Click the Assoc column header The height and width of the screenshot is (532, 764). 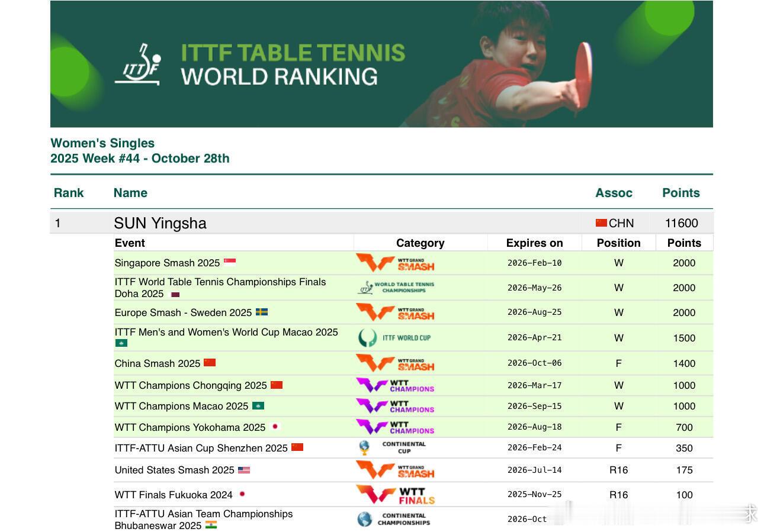614,193
